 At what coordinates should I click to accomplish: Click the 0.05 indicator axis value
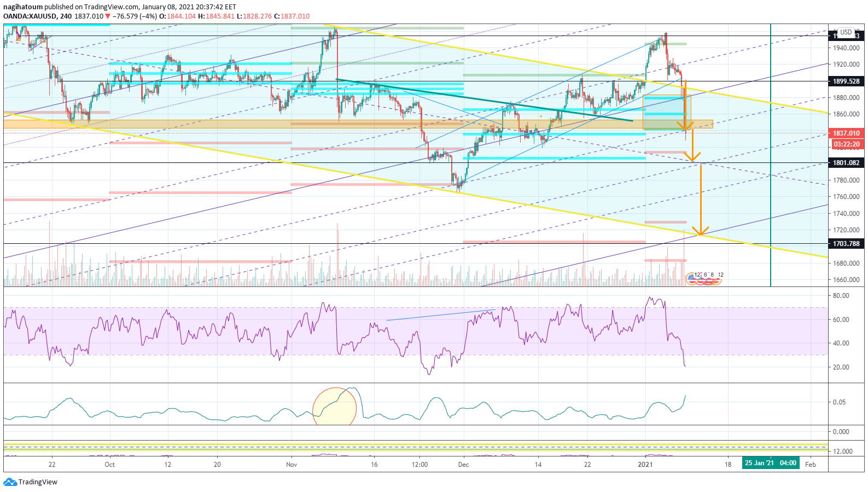tap(839, 402)
